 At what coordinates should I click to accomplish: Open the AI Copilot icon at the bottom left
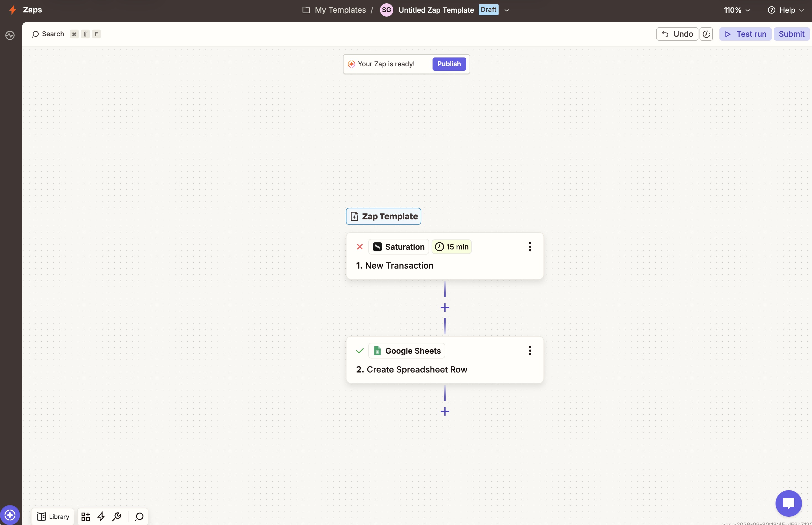click(10, 515)
